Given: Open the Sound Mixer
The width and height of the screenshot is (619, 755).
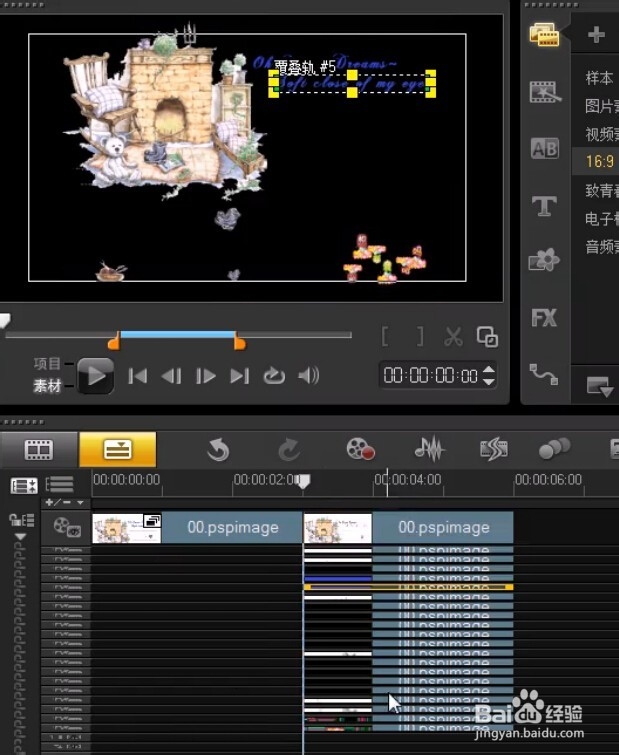Looking at the screenshot, I should [429, 449].
